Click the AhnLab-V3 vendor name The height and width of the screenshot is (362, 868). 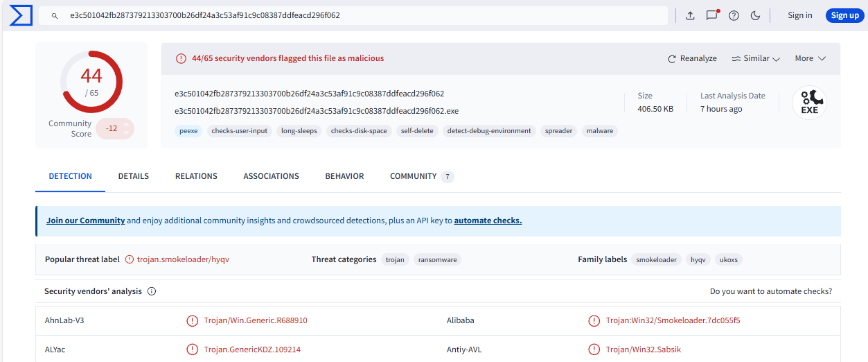(64, 320)
